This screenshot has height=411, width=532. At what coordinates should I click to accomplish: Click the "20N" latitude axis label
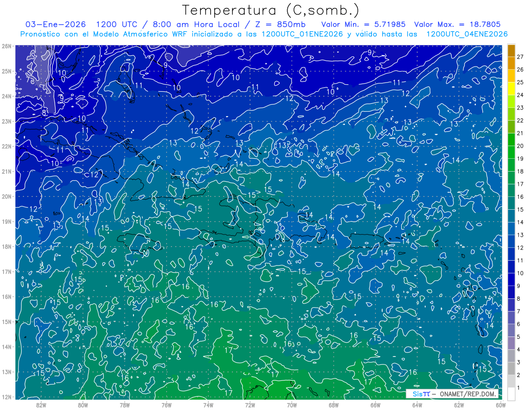point(6,196)
